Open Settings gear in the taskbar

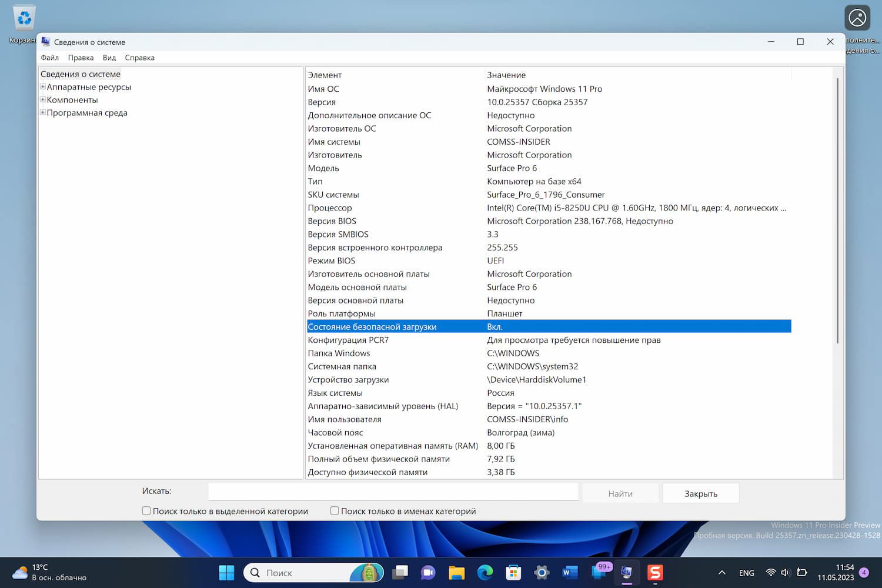542,573
